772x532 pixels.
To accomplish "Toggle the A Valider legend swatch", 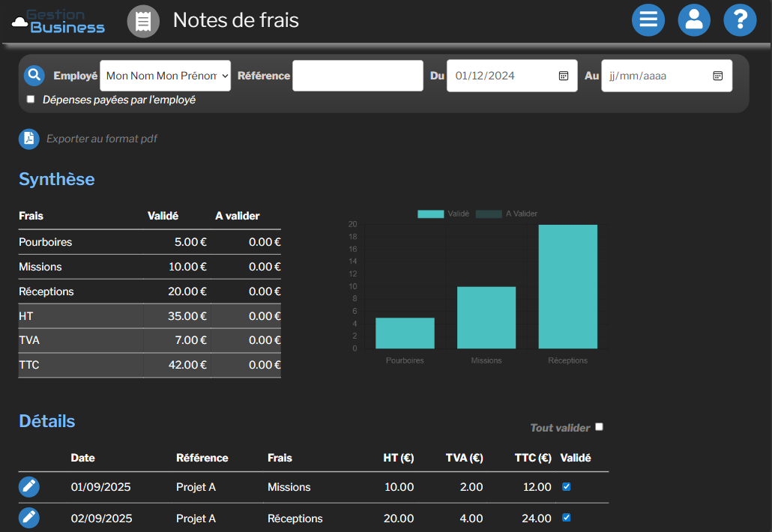I will (x=489, y=214).
